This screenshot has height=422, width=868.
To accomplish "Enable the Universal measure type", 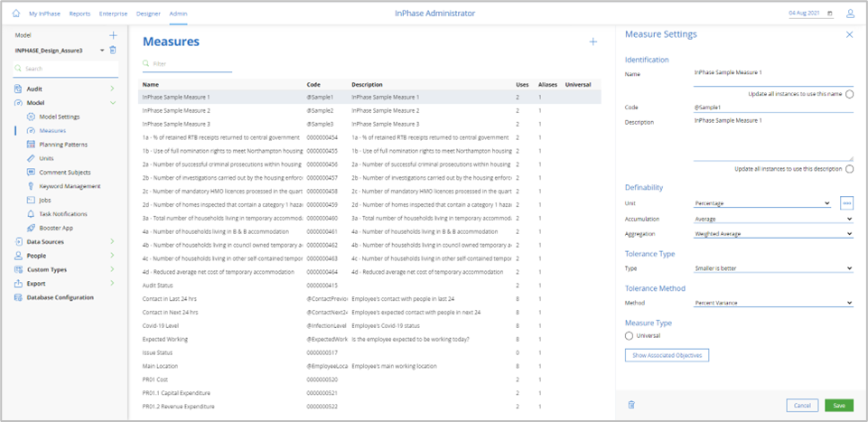I will coord(629,335).
